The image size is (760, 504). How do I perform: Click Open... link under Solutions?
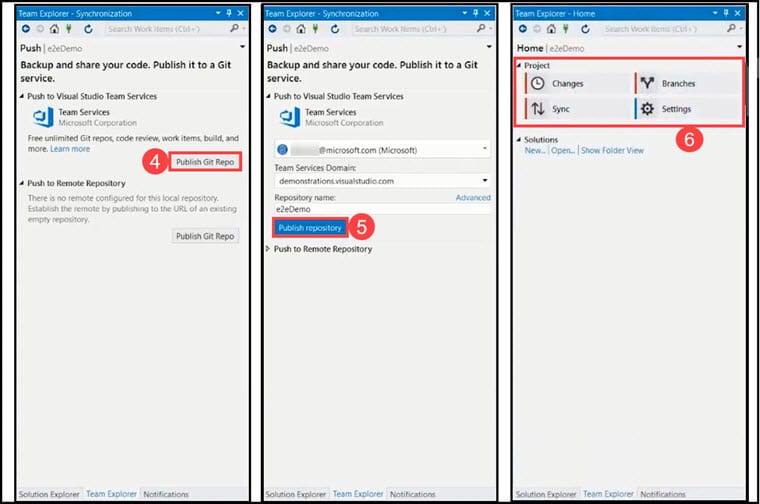pos(563,151)
